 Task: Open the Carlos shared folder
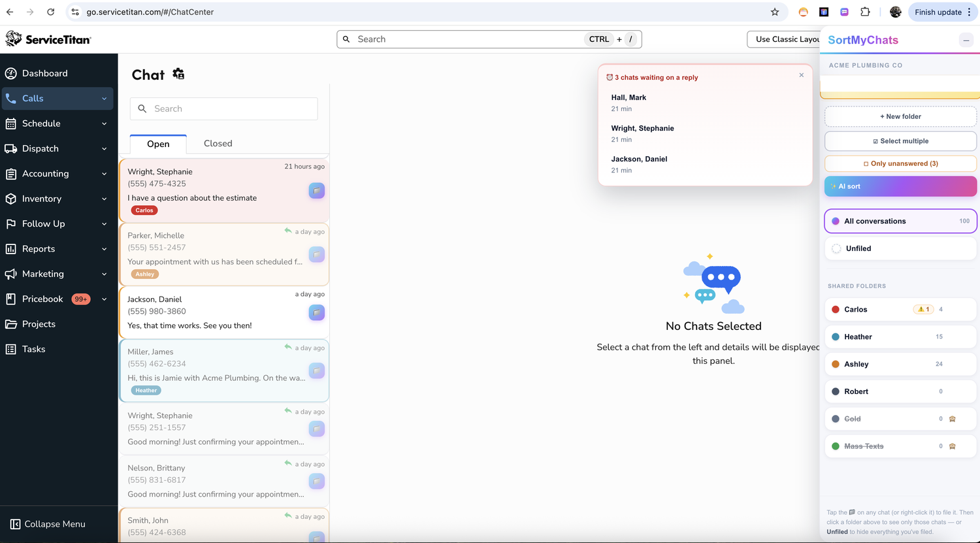coord(900,310)
